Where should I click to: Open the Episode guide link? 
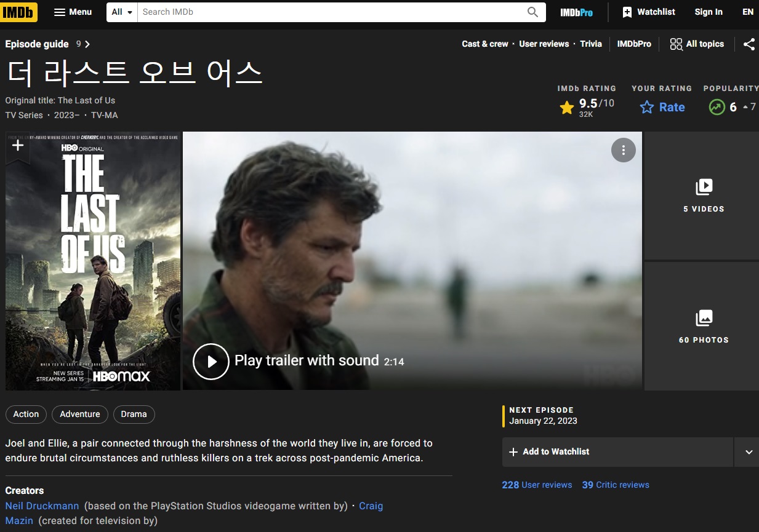click(x=48, y=44)
